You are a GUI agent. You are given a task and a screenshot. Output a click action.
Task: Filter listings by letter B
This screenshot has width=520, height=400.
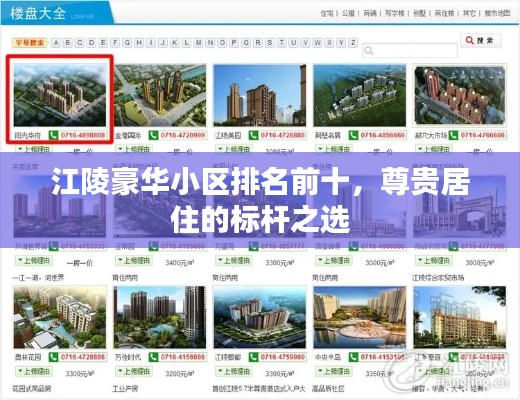pos(68,43)
